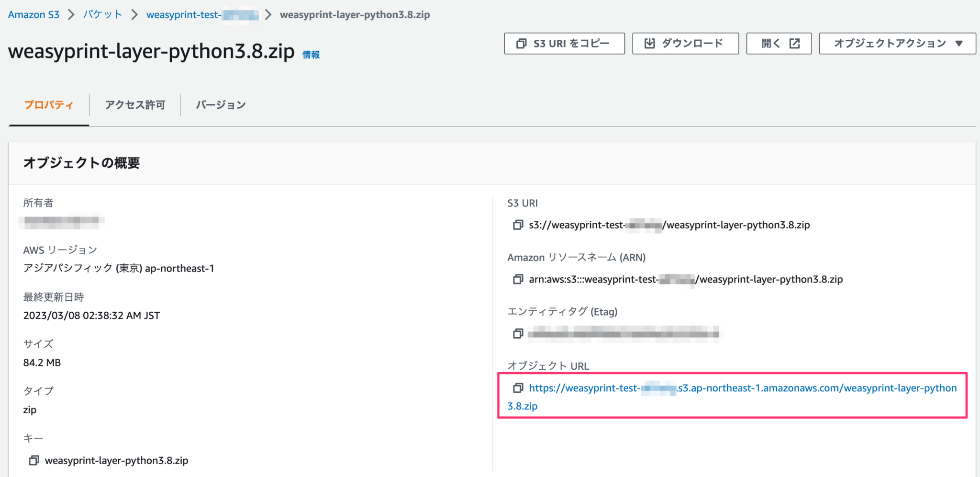Copy the object key weasyprint-layer-python3.8.zip via copy icon

tap(33, 460)
